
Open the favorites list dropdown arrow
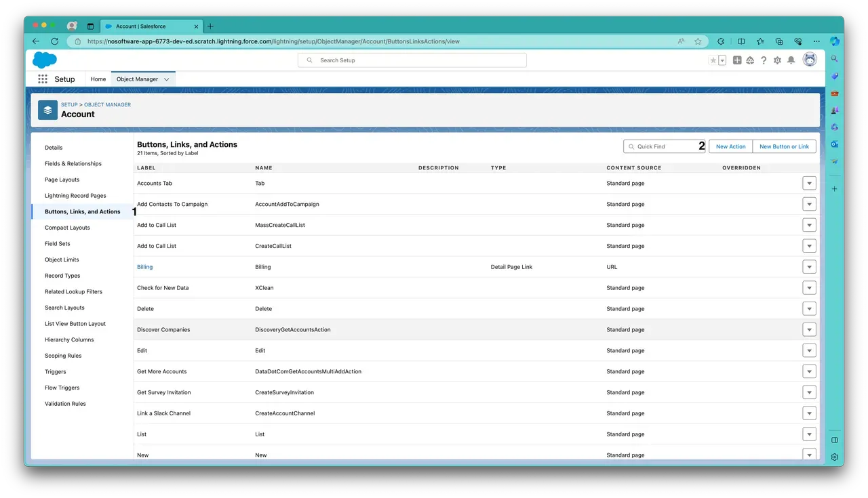(721, 60)
